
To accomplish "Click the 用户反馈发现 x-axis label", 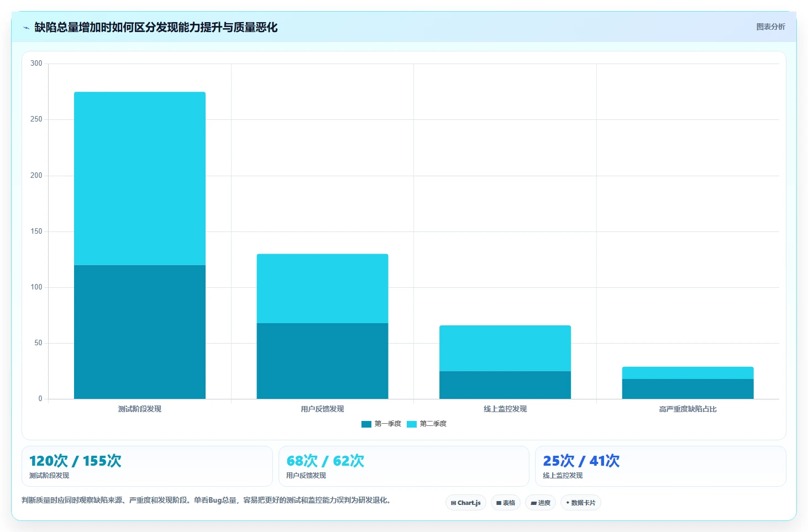I will 322,409.
